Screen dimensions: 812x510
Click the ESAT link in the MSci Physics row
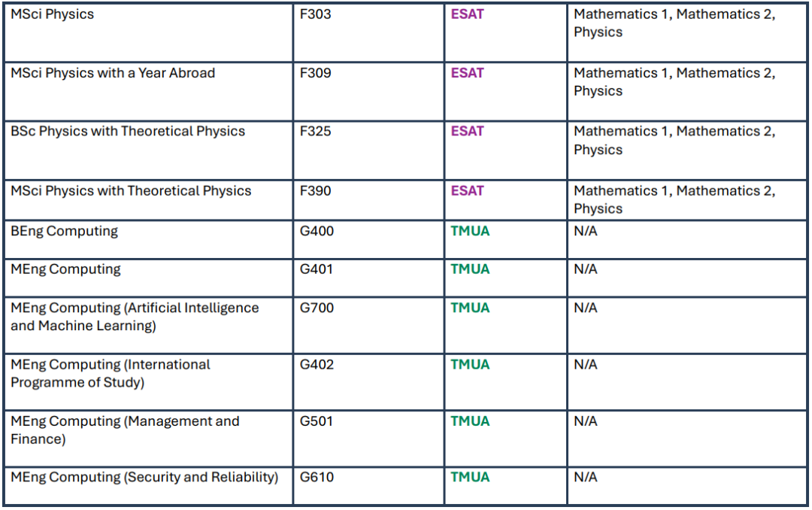pos(467,14)
